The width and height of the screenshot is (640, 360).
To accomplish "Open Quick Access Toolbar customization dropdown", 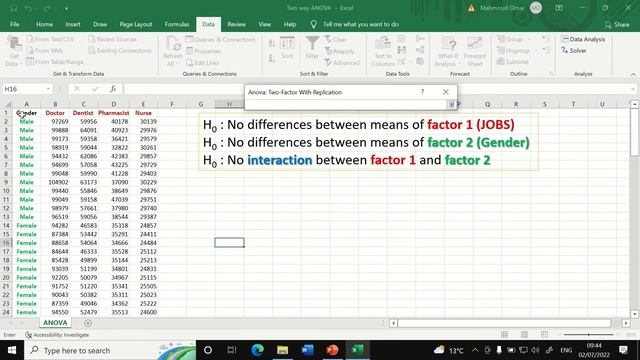I will click(66, 8).
